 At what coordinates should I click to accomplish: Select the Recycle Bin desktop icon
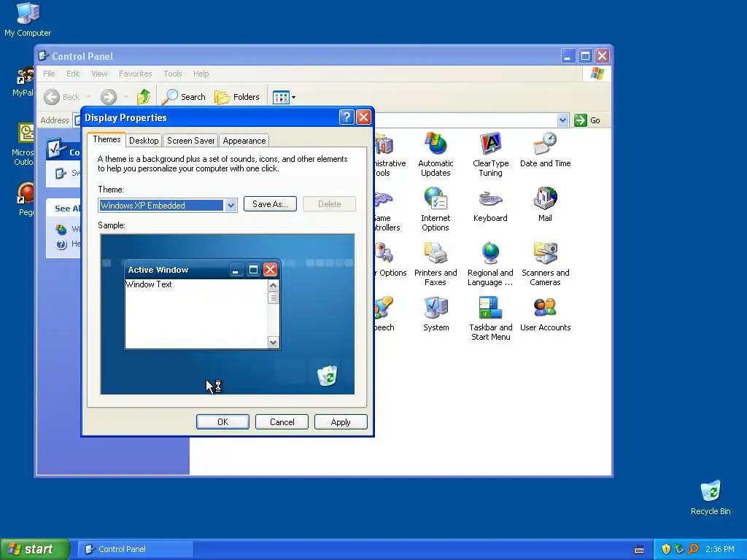click(x=711, y=497)
